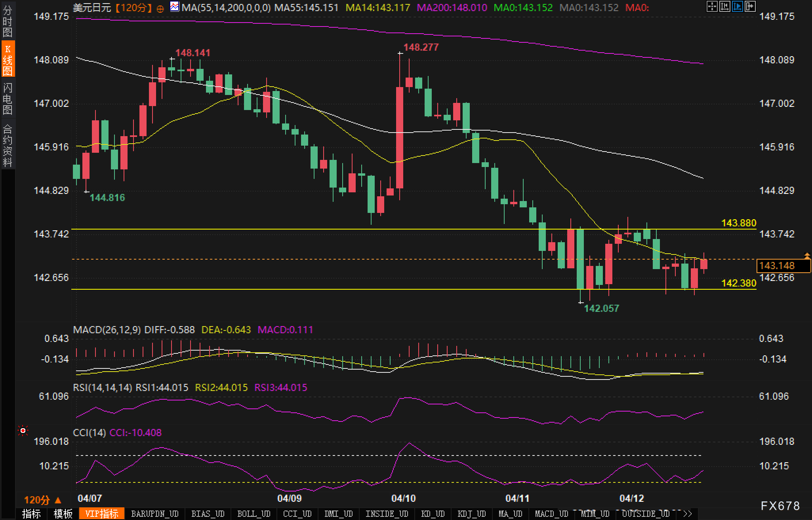The width and height of the screenshot is (812, 520).
Task: Click the crosshair cursor icon at top right
Action: (712, 6)
